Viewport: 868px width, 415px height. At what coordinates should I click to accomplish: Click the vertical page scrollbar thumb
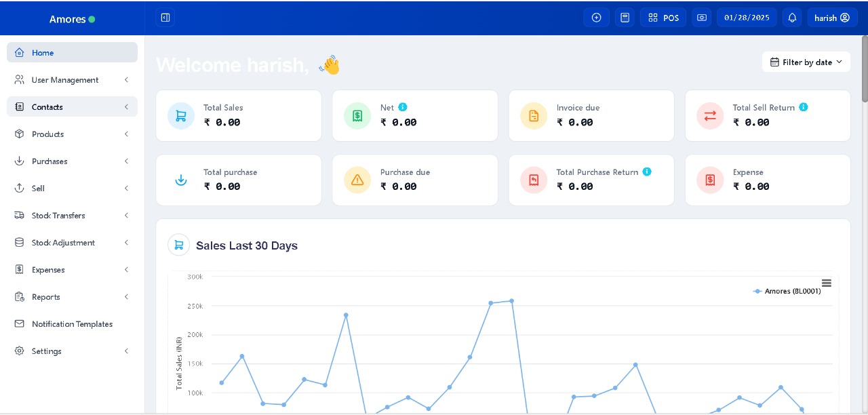click(865, 69)
